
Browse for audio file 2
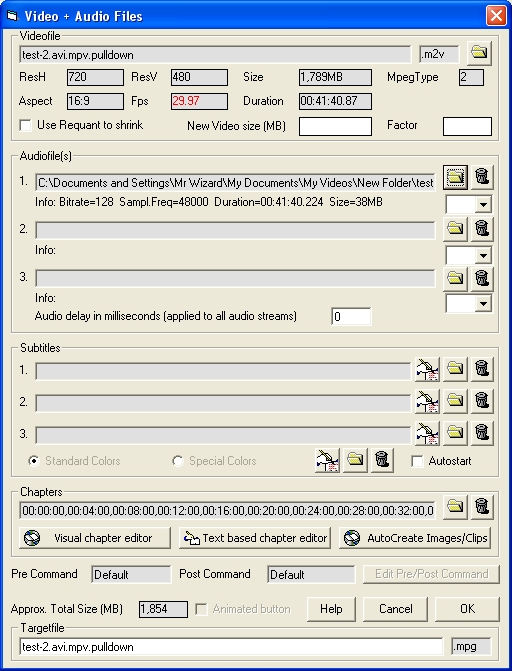point(455,229)
